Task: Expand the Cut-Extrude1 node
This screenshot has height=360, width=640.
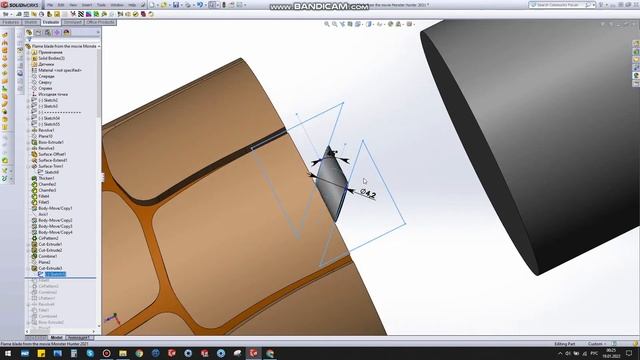Action: pyautogui.click(x=29, y=244)
